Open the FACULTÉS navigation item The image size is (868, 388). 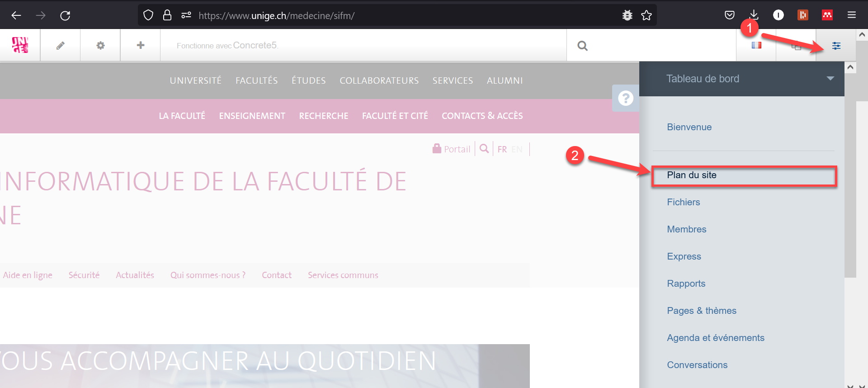coord(256,80)
